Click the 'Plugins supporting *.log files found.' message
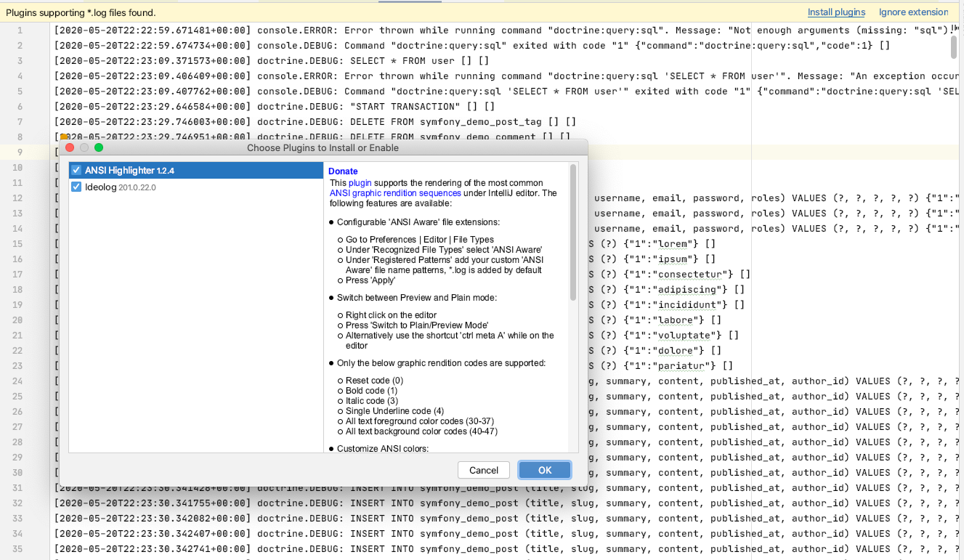 [81, 12]
